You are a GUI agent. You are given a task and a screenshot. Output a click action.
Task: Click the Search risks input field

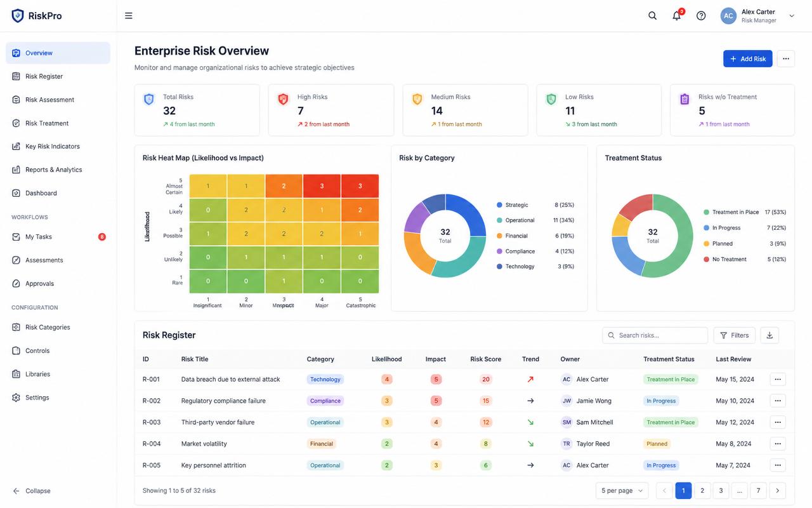point(655,335)
